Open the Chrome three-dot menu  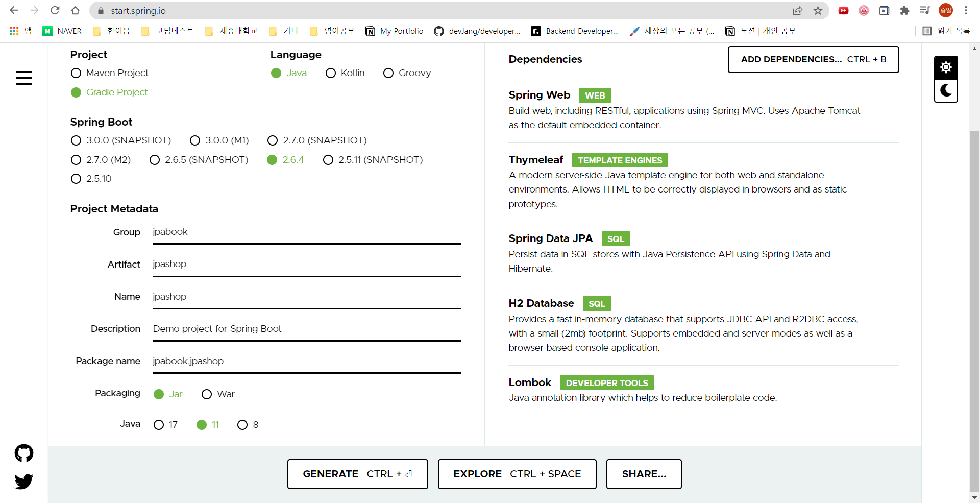[x=966, y=11]
